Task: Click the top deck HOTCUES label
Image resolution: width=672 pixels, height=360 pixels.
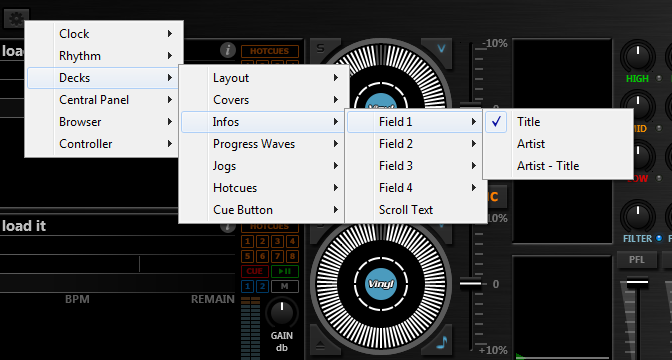Action: coord(270,51)
